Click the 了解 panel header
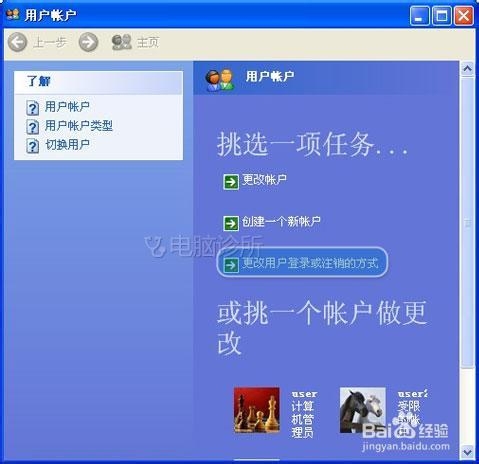 click(98, 82)
